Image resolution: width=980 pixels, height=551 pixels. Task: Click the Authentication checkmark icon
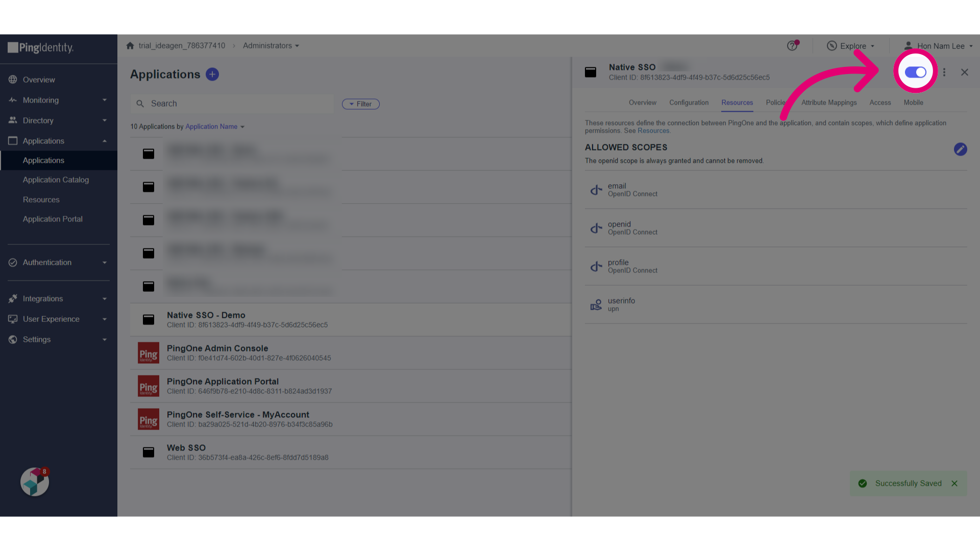click(x=13, y=262)
